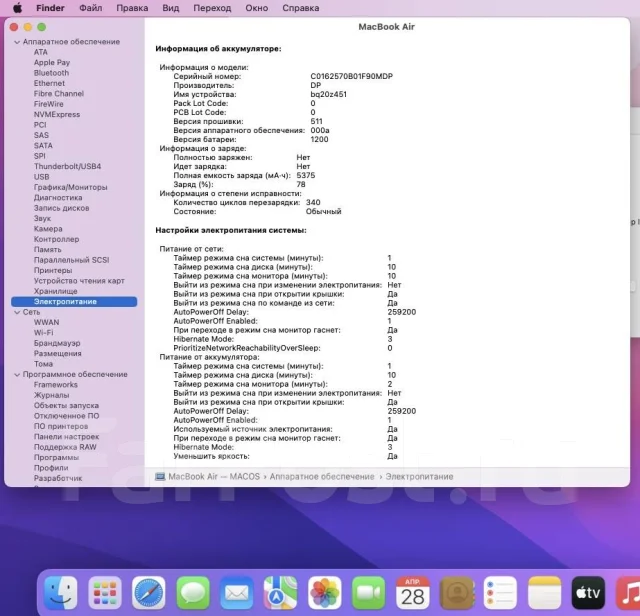Open the Finder menu

[50, 8]
